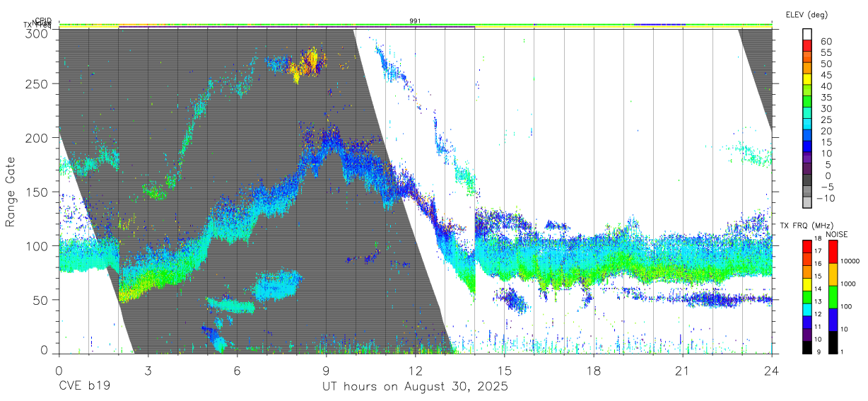Click the red swatch in ELEV colorbar
Viewport: 868px width, 401px height.
coord(807,45)
